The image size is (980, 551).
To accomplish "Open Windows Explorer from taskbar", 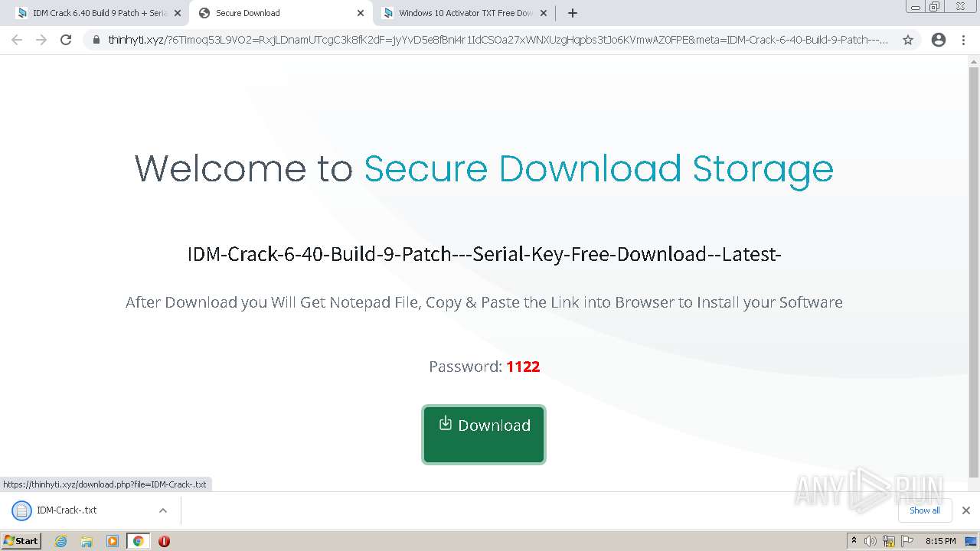I will (x=87, y=541).
